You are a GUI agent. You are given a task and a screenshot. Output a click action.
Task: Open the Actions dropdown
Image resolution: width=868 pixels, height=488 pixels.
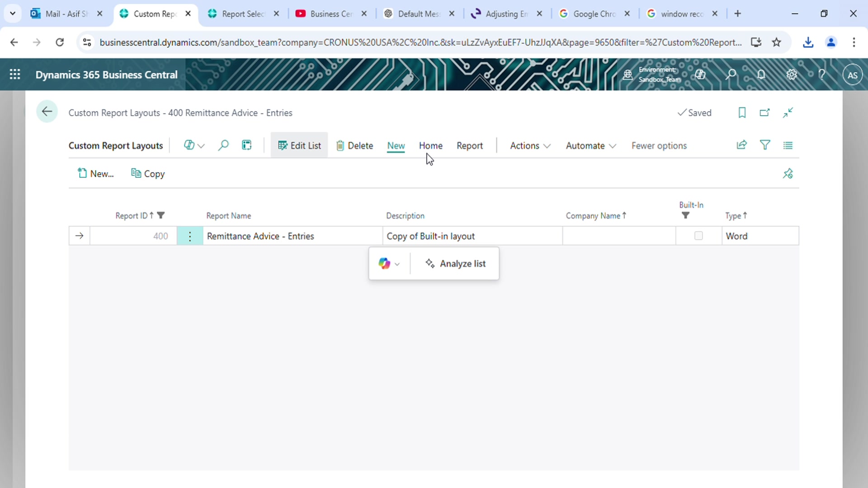tap(529, 145)
